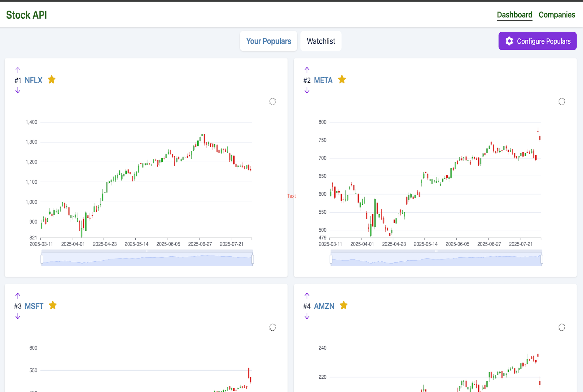Toggle the NFLX star favorite

tap(52, 80)
